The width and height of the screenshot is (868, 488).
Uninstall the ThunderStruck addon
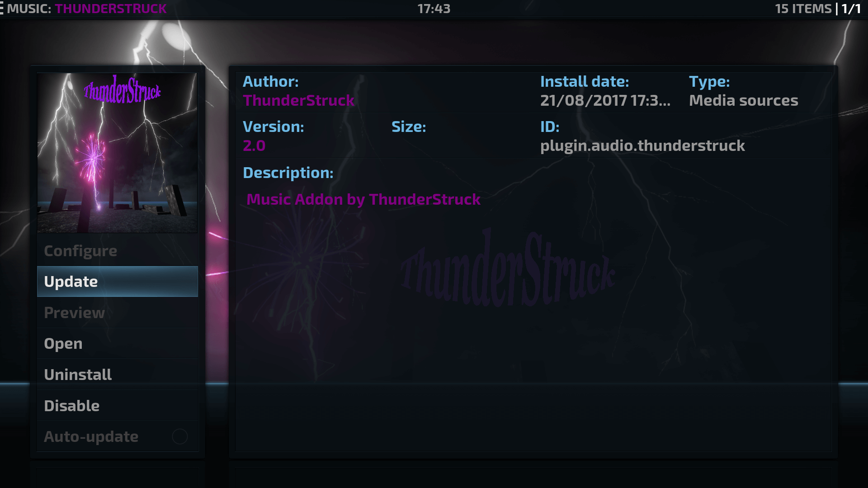click(x=117, y=375)
